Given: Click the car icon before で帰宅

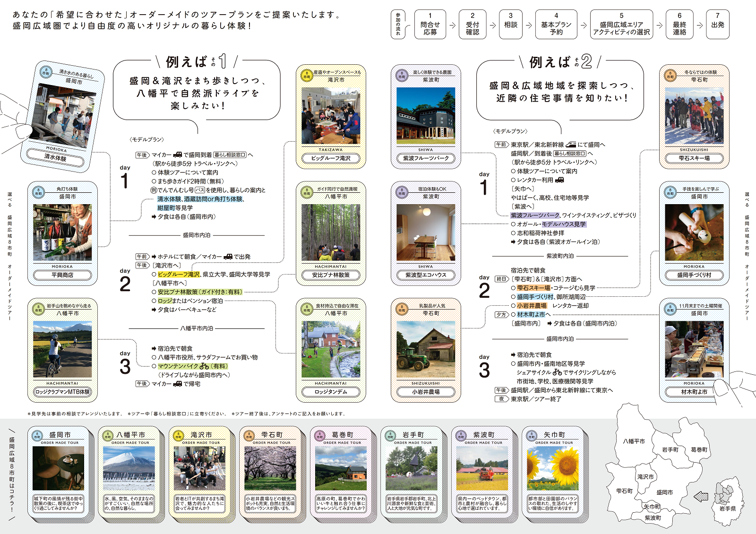Looking at the screenshot, I should [177, 384].
